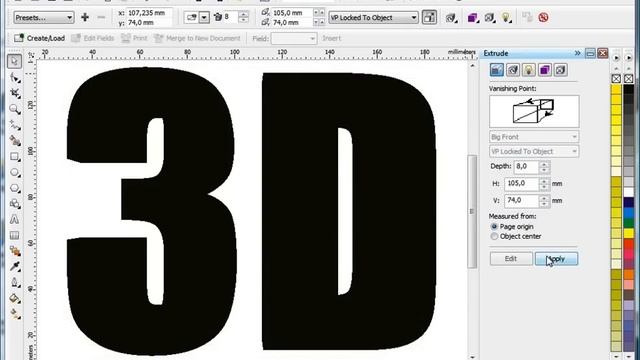Select the Interactive Fill tool

pyautogui.click(x=15, y=314)
